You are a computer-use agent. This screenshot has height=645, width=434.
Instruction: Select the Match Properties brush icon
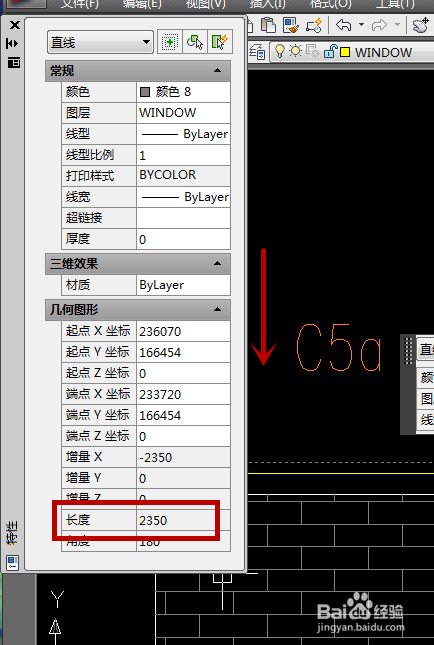click(292, 26)
